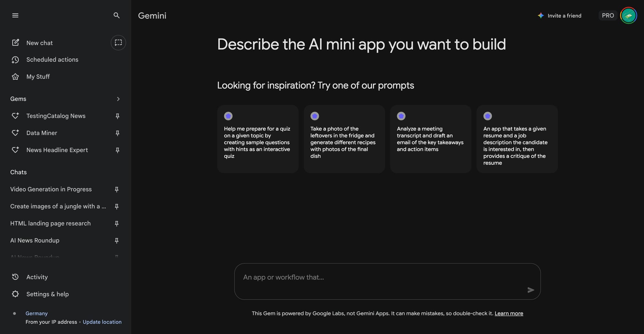Click the Learn more link

(x=509, y=313)
